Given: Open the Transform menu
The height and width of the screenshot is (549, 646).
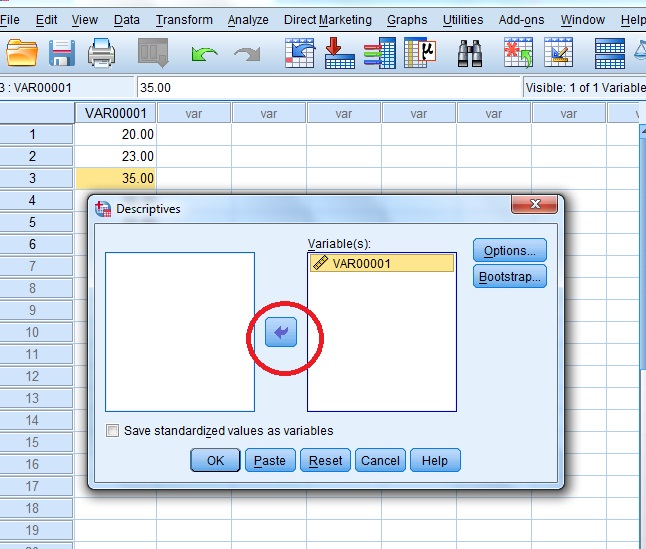Looking at the screenshot, I should (x=184, y=20).
